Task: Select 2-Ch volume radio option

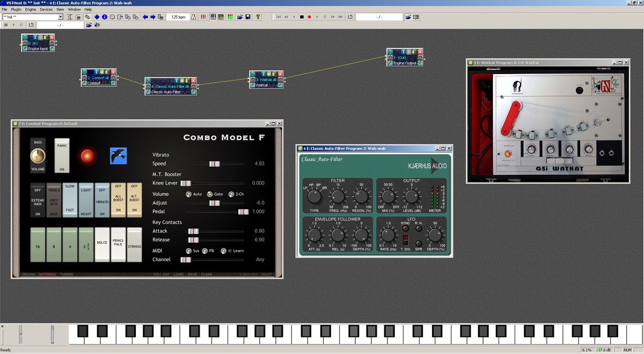Action: click(x=231, y=194)
